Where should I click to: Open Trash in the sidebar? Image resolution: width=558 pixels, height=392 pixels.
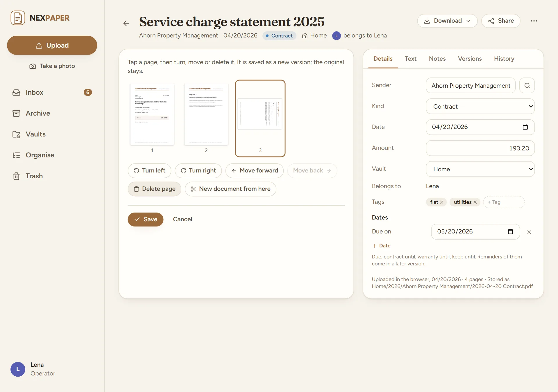[52, 176]
